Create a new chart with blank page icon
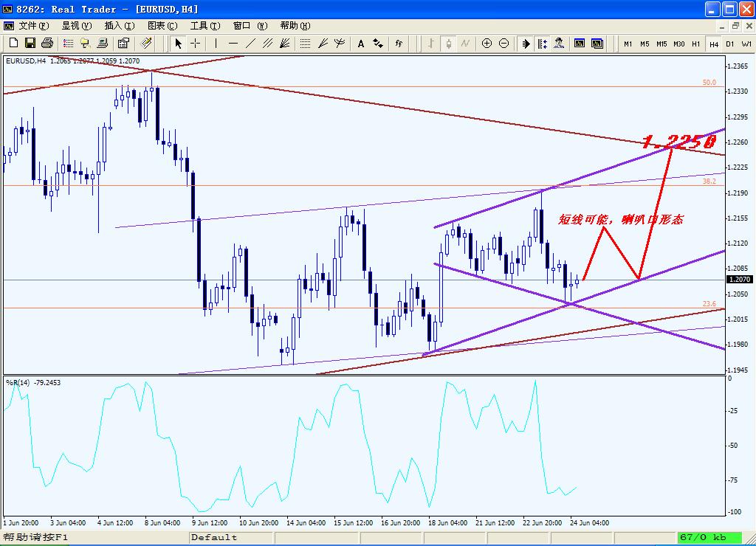 (x=13, y=44)
